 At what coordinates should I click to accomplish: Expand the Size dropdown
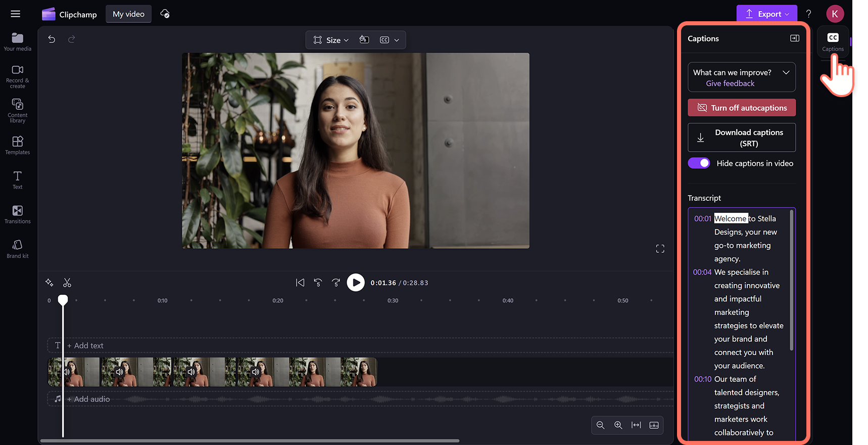(x=331, y=40)
